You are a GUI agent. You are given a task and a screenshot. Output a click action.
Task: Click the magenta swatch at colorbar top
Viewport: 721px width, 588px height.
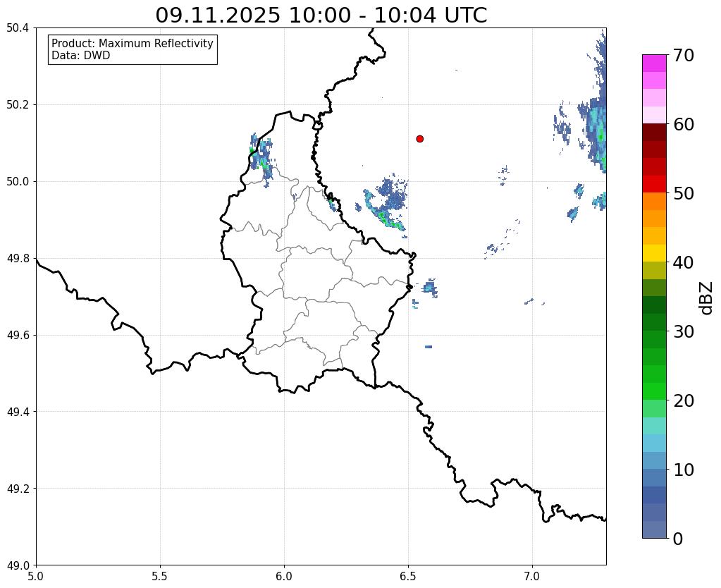tap(654, 63)
